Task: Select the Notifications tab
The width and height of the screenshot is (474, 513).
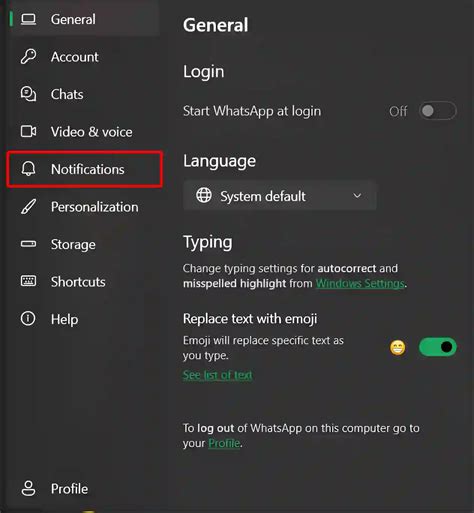Action: (85, 169)
